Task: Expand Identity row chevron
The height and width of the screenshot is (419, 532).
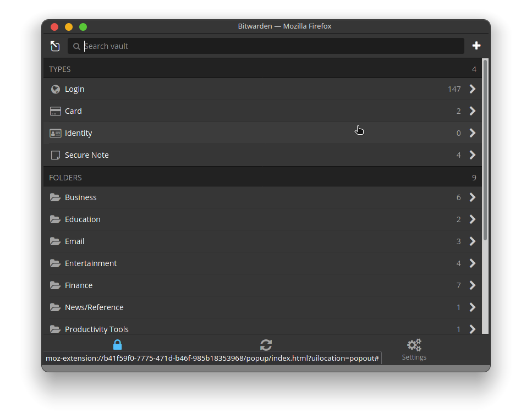Action: (x=473, y=133)
